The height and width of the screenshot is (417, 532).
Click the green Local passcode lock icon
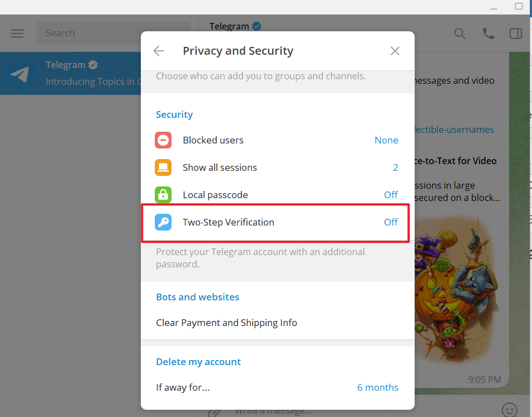163,195
